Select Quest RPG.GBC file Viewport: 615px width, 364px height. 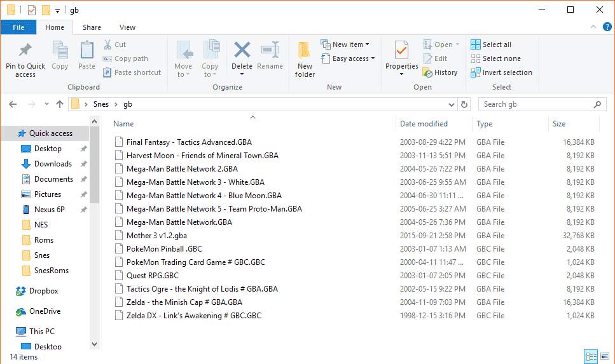[152, 276]
